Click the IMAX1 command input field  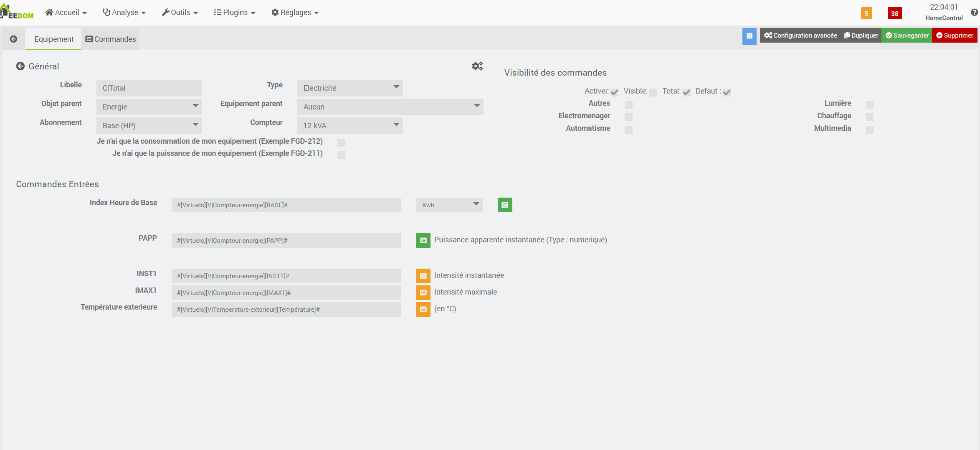[286, 293]
